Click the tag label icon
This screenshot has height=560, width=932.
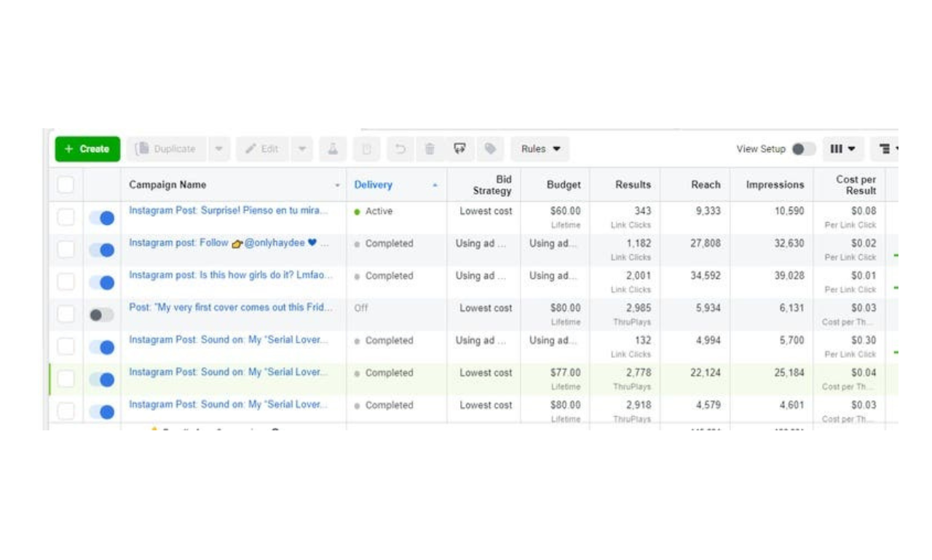tap(490, 149)
